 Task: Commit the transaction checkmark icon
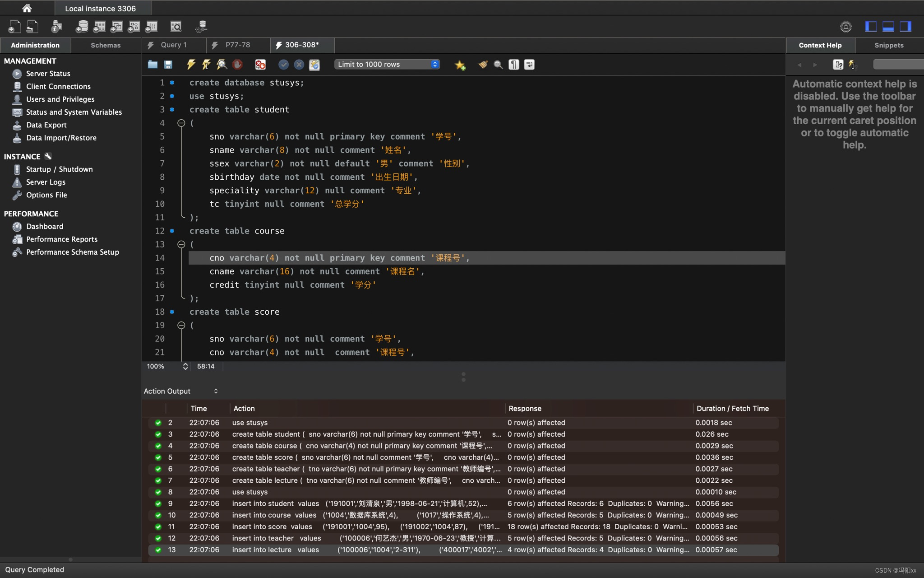pyautogui.click(x=283, y=65)
